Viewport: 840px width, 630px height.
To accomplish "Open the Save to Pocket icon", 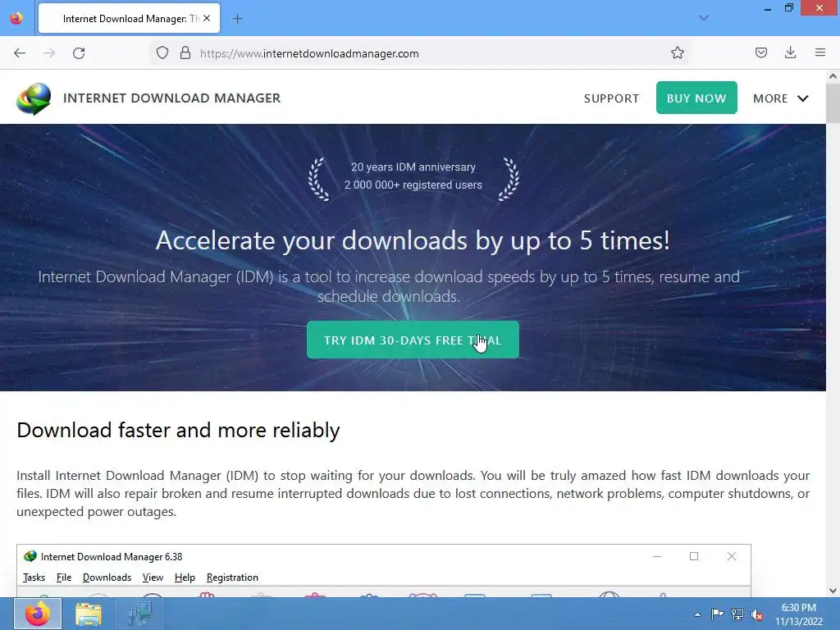I will (760, 53).
